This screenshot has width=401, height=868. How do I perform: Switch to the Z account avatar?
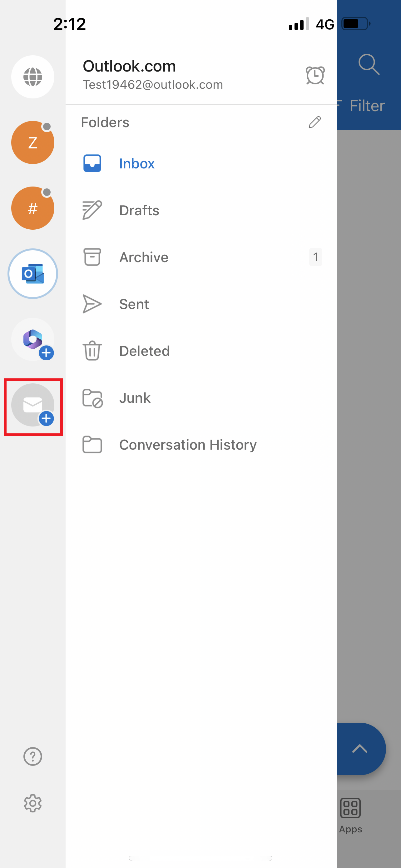point(33,142)
